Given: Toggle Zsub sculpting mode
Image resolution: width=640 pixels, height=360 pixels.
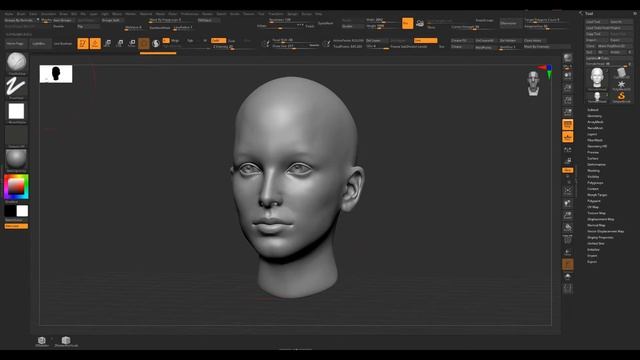Looking at the screenshot, I should (x=231, y=40).
